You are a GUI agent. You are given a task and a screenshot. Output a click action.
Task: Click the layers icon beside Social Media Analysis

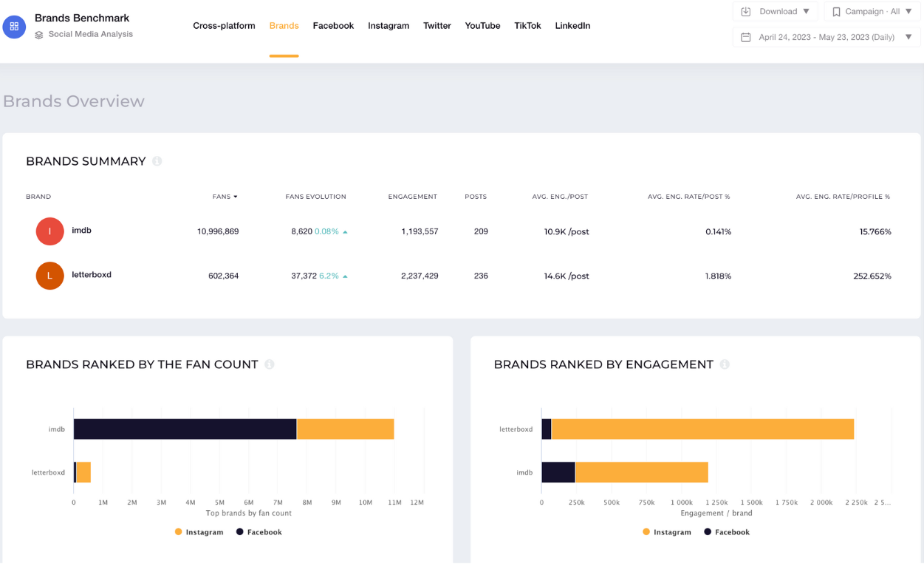(39, 34)
